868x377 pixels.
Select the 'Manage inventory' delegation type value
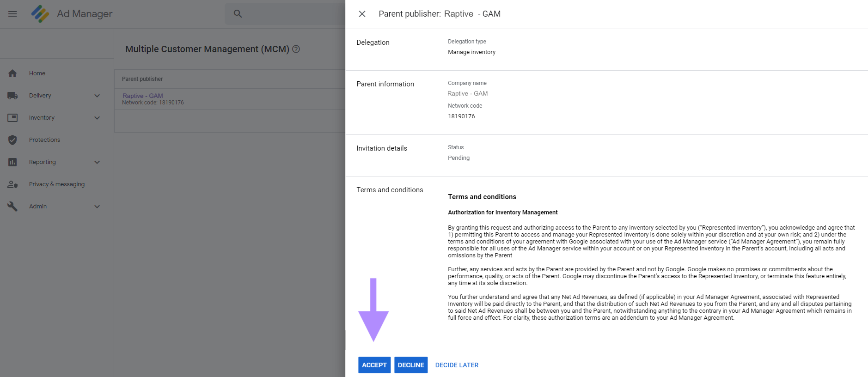471,52
